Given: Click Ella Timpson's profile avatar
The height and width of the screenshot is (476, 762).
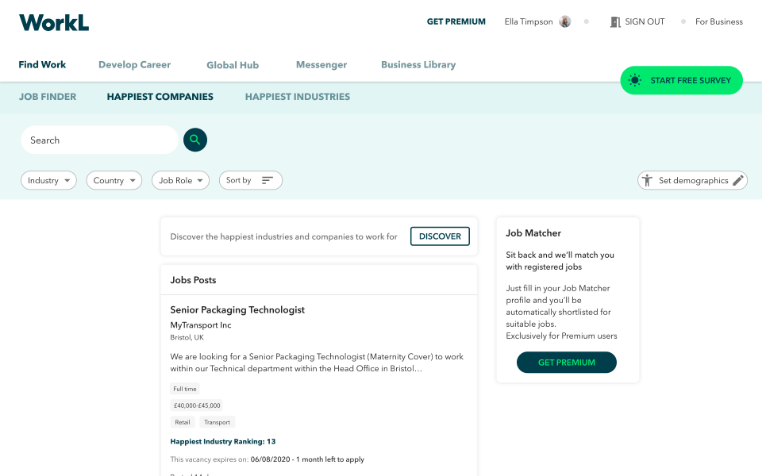Looking at the screenshot, I should 565,22.
